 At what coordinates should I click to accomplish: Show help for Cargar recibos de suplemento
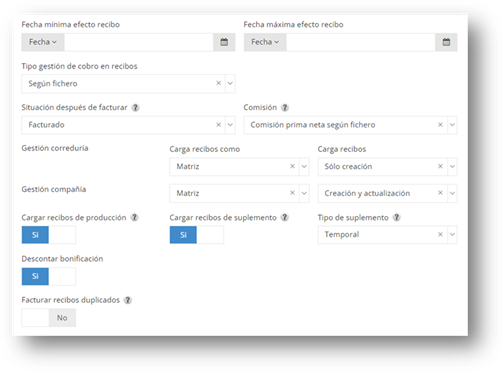click(284, 217)
